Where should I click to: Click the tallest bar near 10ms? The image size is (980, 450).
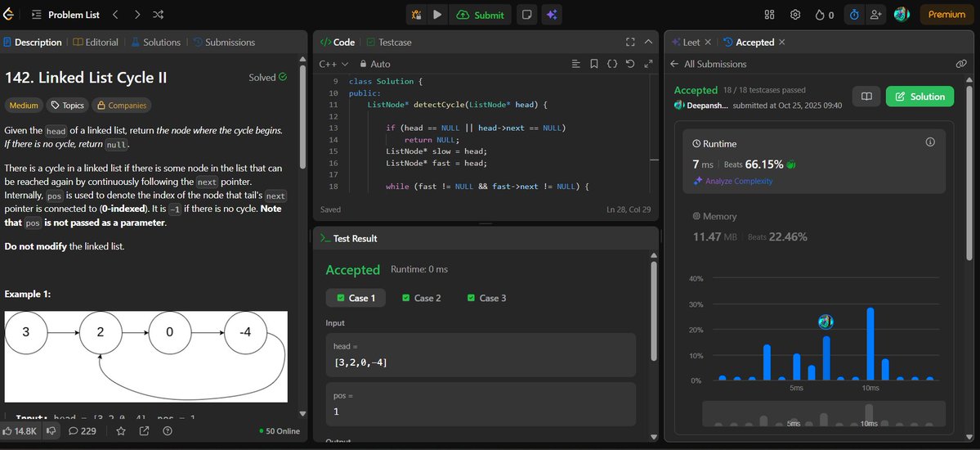870,344
